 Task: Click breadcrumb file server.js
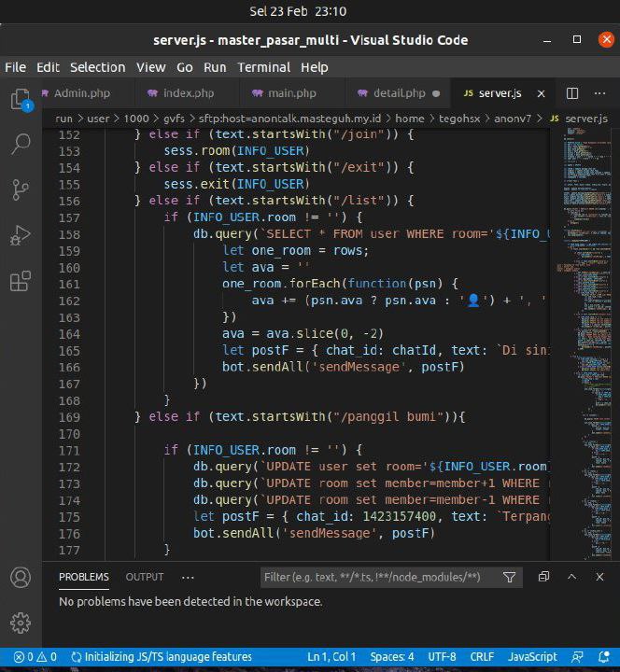point(579,119)
